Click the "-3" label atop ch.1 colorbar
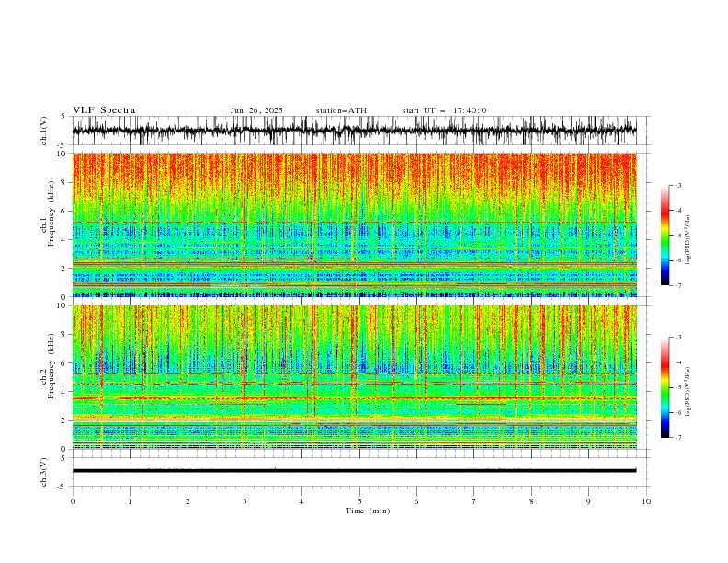Image resolution: width=728 pixels, height=563 pixels. (677, 185)
